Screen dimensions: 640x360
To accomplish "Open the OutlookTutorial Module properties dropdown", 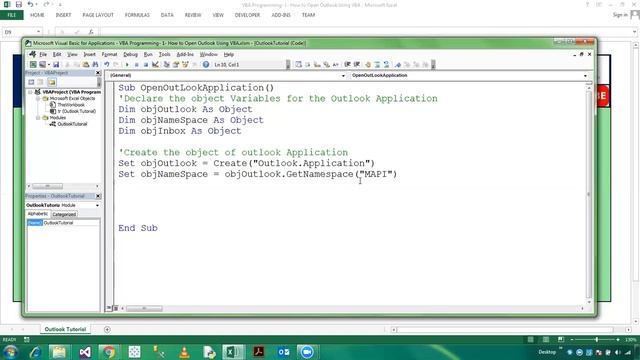I will [97, 205].
